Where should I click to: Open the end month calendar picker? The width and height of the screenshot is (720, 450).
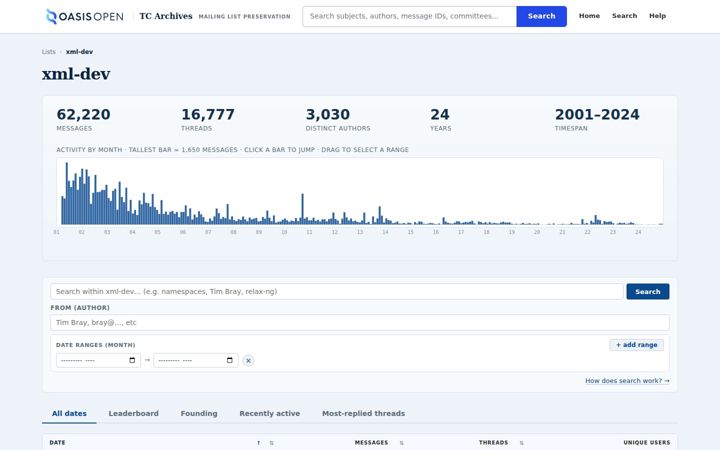point(230,360)
